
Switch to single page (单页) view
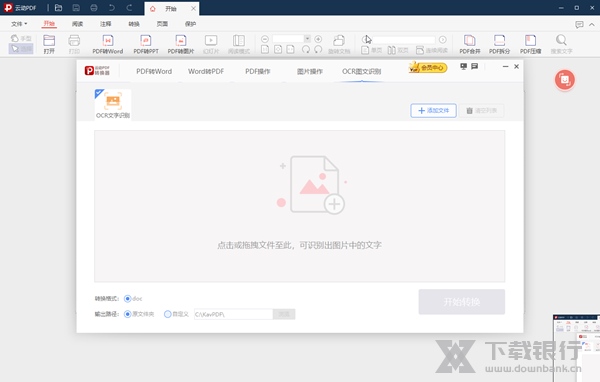coord(372,50)
